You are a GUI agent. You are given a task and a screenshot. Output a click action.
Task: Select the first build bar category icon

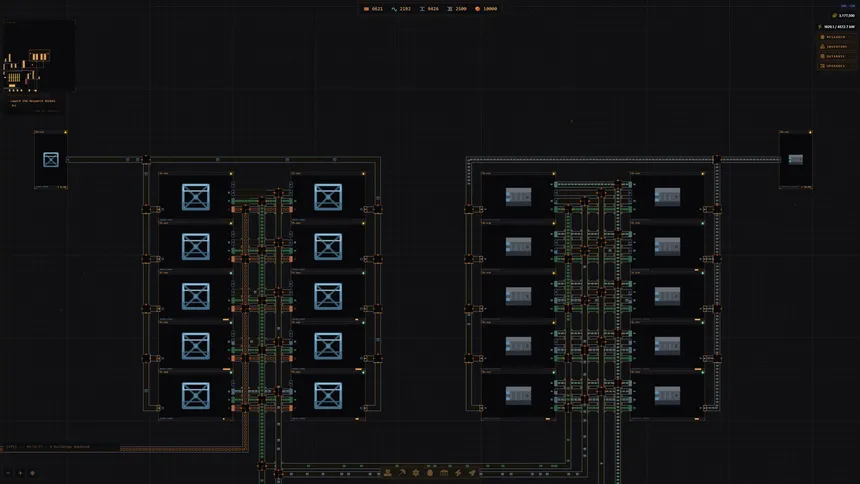[x=388, y=472]
